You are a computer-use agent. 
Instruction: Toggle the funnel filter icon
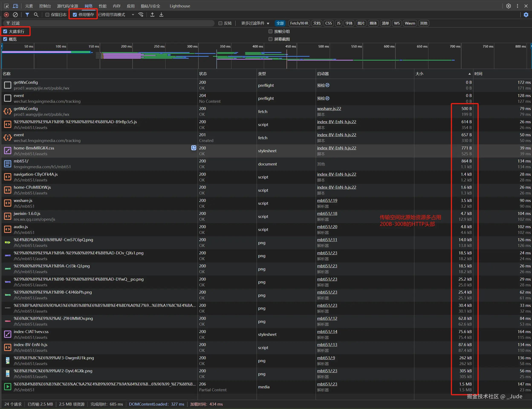tap(27, 15)
